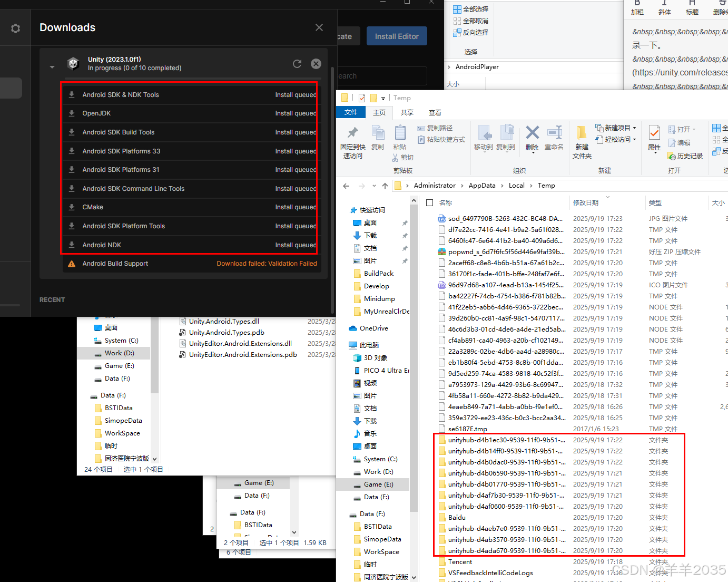This screenshot has height=582, width=728.
Task: Open the 打开 dropdown in ribbon
Action: [x=682, y=129]
